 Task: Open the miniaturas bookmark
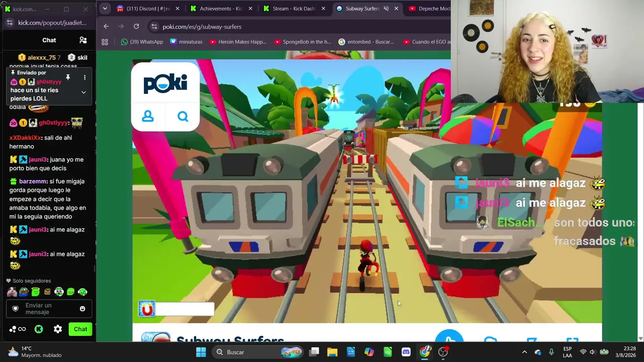pos(186,42)
